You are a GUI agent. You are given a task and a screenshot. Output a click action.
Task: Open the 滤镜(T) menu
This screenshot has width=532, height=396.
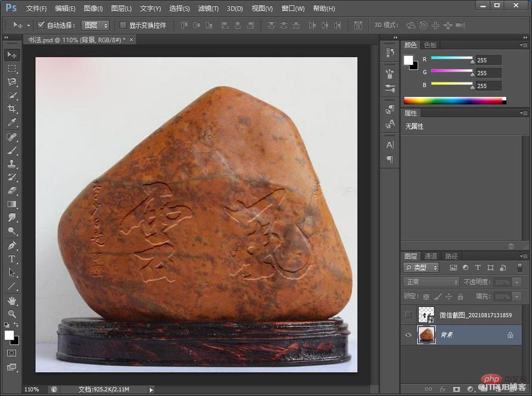click(x=209, y=8)
